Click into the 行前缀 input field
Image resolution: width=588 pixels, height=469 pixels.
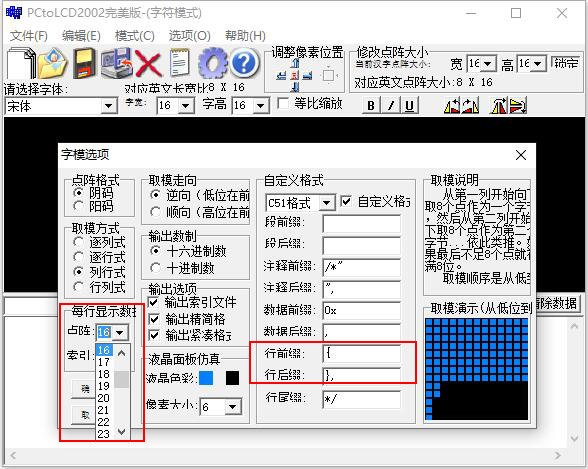click(362, 353)
